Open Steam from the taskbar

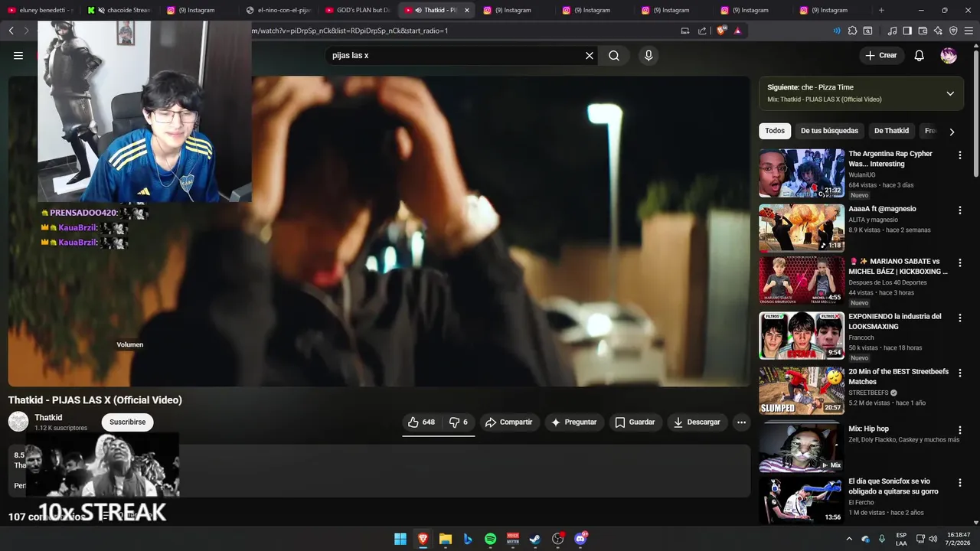tap(535, 539)
